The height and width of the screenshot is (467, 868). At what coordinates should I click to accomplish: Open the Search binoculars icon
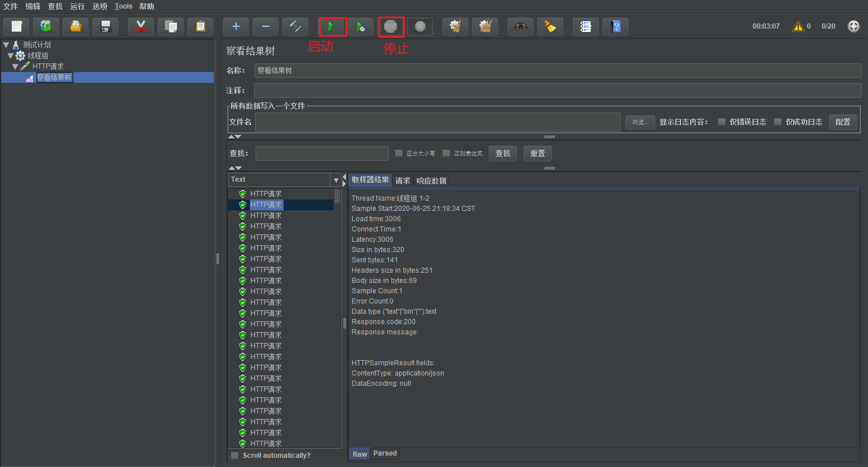[x=520, y=26]
